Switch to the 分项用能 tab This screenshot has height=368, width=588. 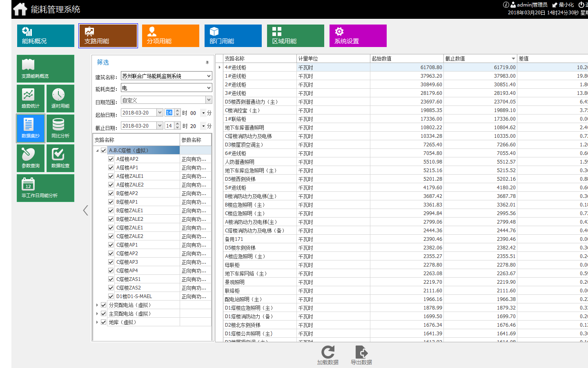click(x=171, y=36)
